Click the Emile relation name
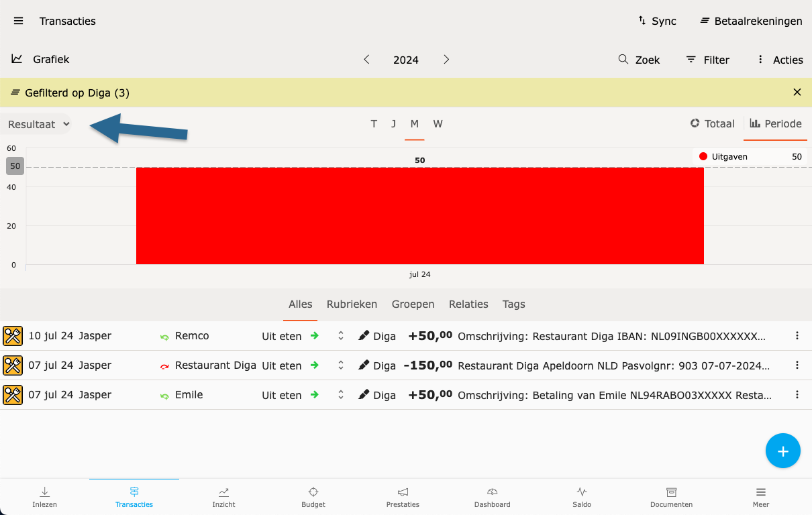Viewport: 812px width, 515px height. click(189, 395)
